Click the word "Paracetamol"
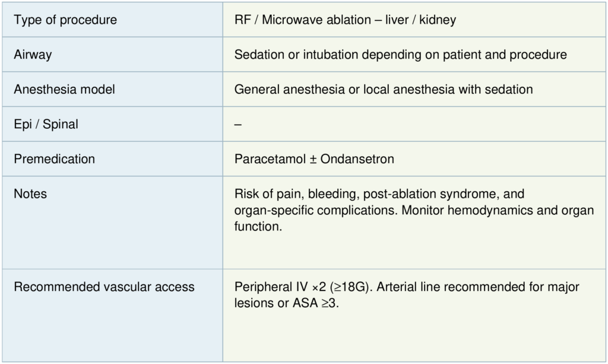Viewport: 608px width, 364px height. click(270, 159)
